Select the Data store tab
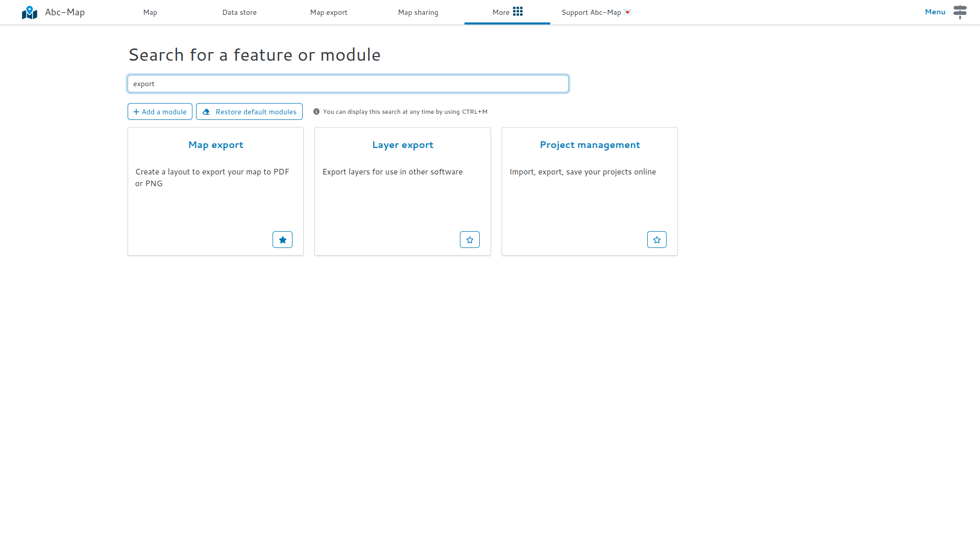Viewport: 980px width, 551px height. point(239,12)
